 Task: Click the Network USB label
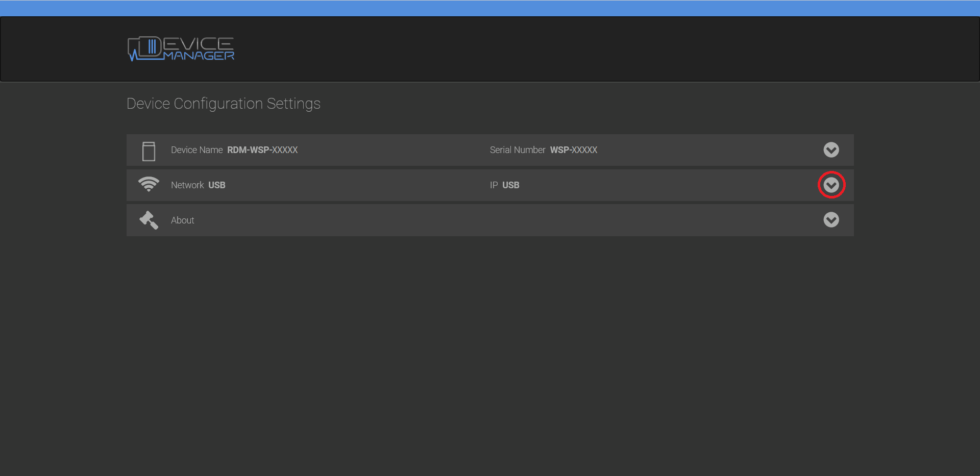coord(198,185)
